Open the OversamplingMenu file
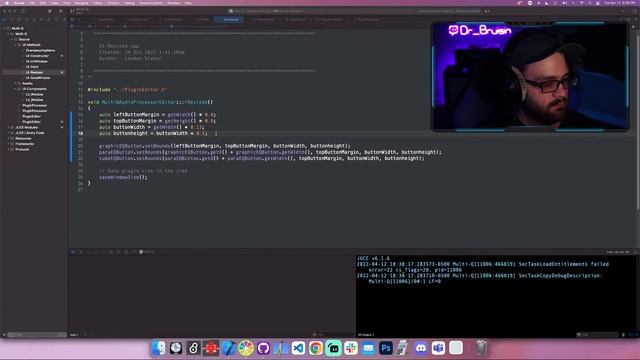Image resolution: width=640 pixels, height=360 pixels. point(40,51)
